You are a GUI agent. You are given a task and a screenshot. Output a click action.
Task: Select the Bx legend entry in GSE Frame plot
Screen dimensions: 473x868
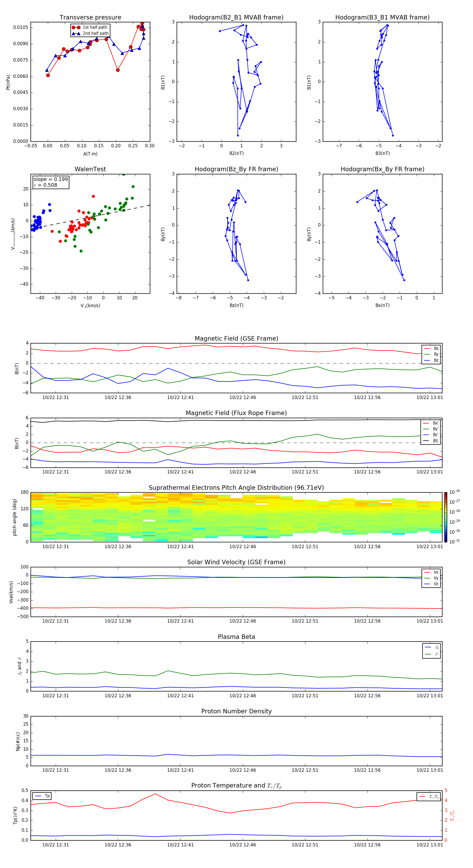coord(431,349)
